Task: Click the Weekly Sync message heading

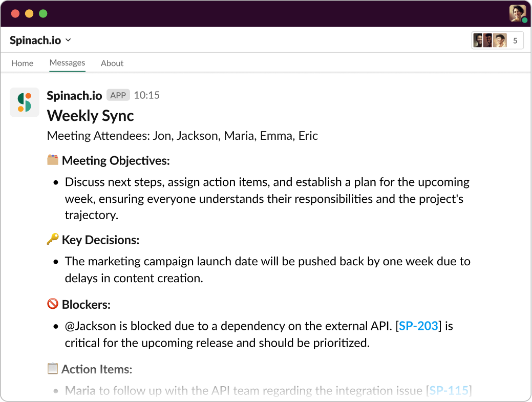Action: (91, 116)
